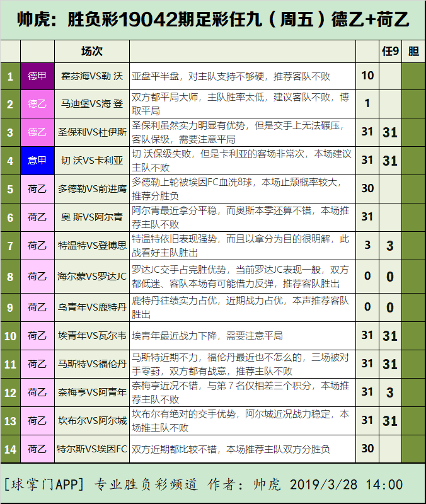
Task: Click 荷乙 cell in 多德勒 row
Action: click(37, 188)
